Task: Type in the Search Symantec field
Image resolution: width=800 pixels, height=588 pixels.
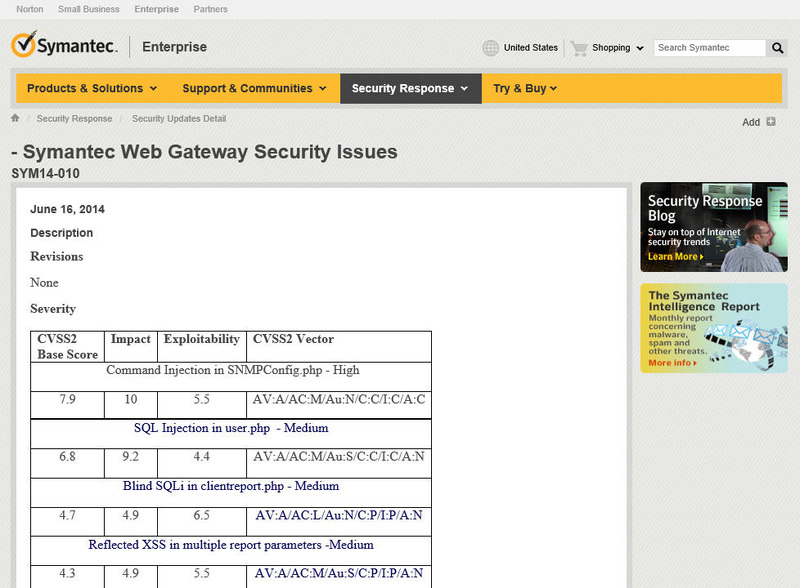Action: coord(709,48)
